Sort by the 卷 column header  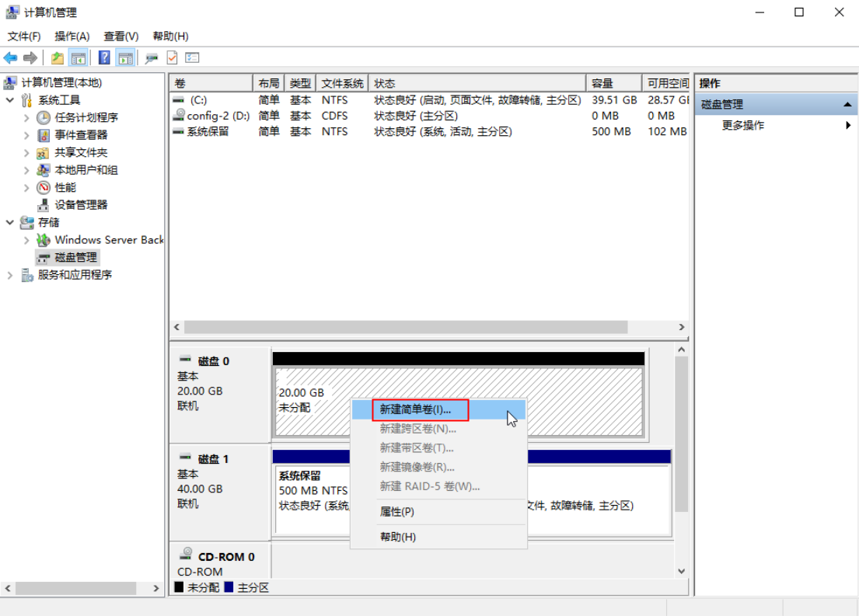211,83
